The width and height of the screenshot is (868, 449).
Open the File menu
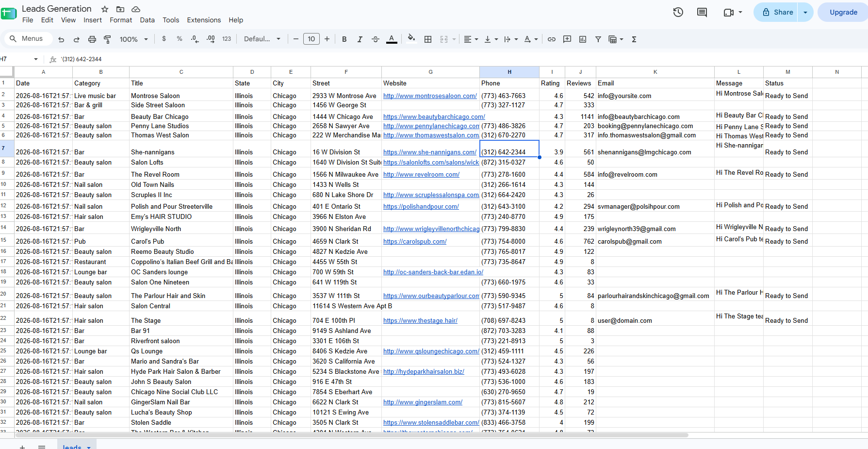28,20
